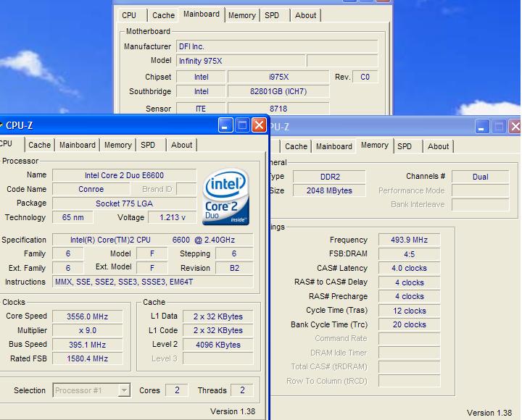Image resolution: width=522 pixels, height=420 pixels.
Task: Click the Rated FSB value 1580.4 MHz
Action: point(88,358)
